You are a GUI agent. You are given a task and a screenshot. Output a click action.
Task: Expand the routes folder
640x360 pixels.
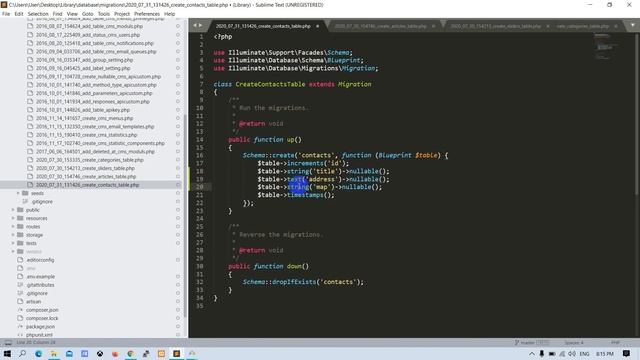pyautogui.click(x=13, y=227)
